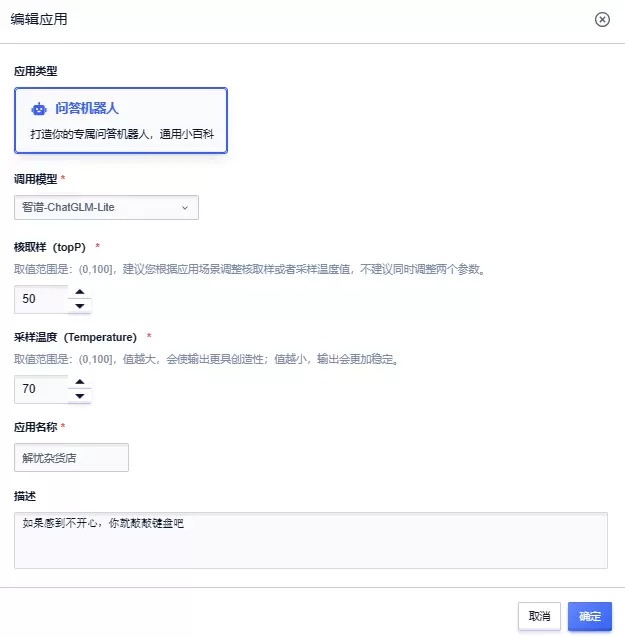Image resolution: width=625 pixels, height=637 pixels.
Task: Decrease Temperature value with down arrow
Action: pyautogui.click(x=80, y=396)
